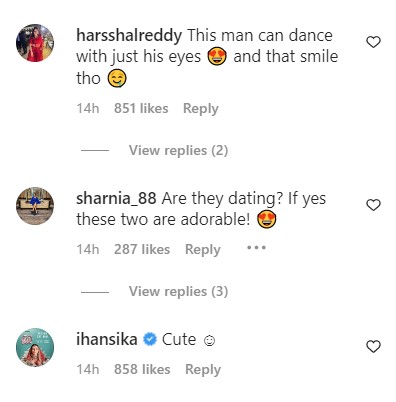Expand View replies (2) under harsshalreddy
Image resolution: width=396 pixels, height=402 pixels.
pos(178,150)
